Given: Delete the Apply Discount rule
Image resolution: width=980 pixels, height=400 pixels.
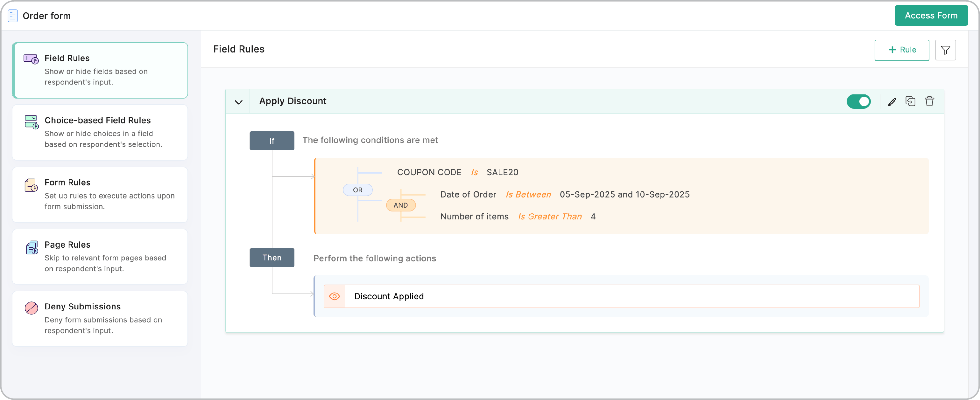Looking at the screenshot, I should coord(929,101).
